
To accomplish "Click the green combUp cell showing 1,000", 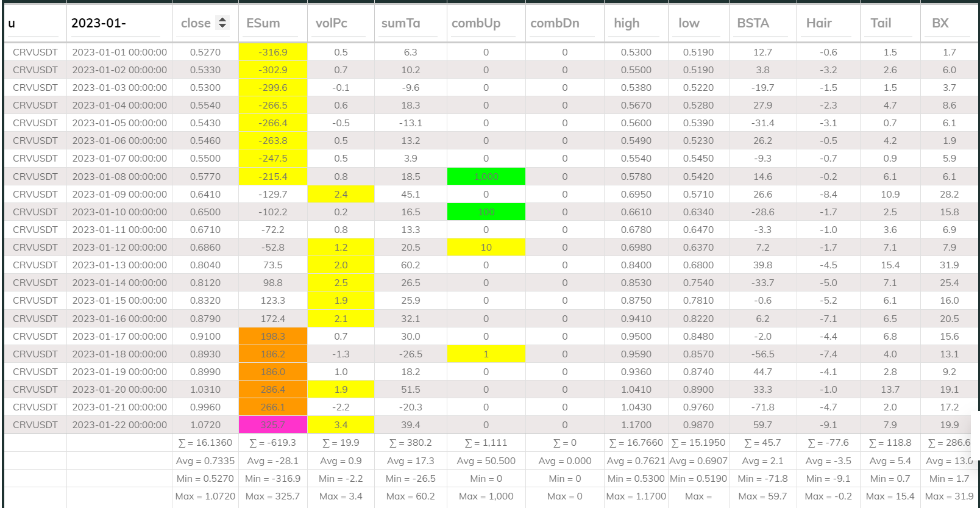I will pos(486,177).
